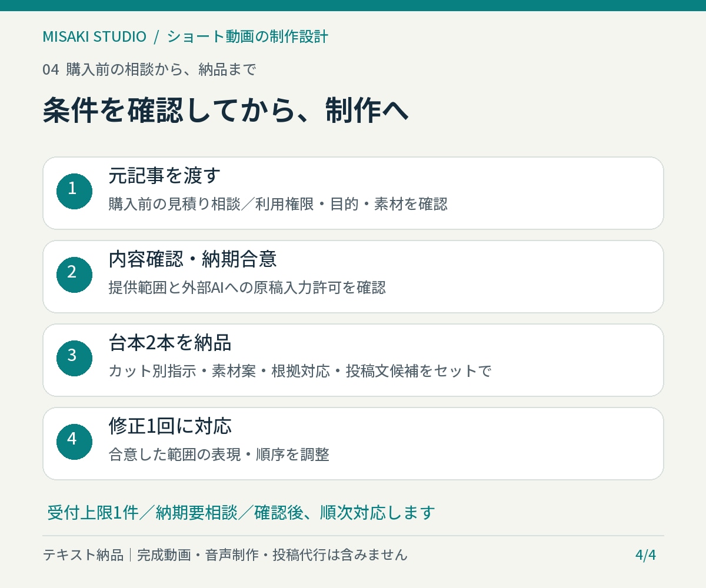Viewport: 706px width, 588px height.
Task: Click the footer note 完成動画・音声制作・投稿代行は含みません
Action: point(272,554)
